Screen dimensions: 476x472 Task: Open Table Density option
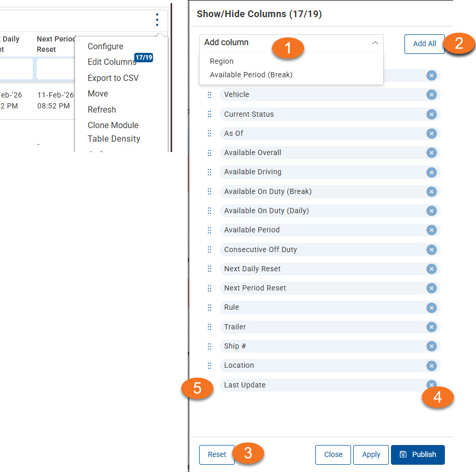[114, 139]
